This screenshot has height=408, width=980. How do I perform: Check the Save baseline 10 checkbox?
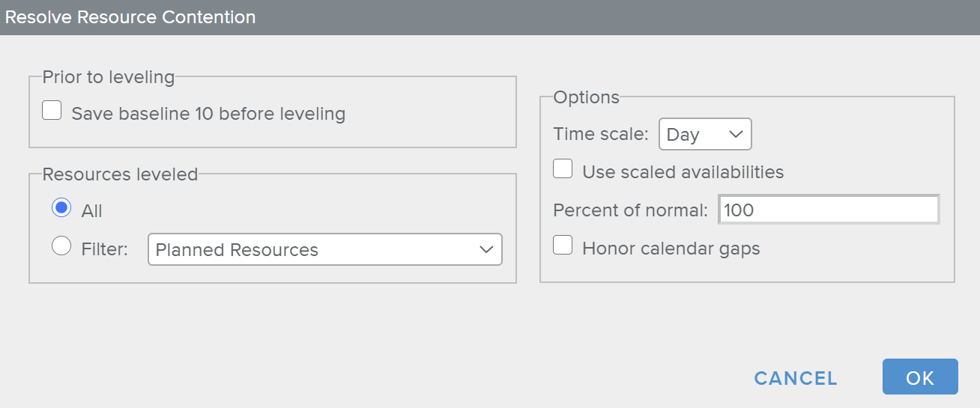click(52, 112)
